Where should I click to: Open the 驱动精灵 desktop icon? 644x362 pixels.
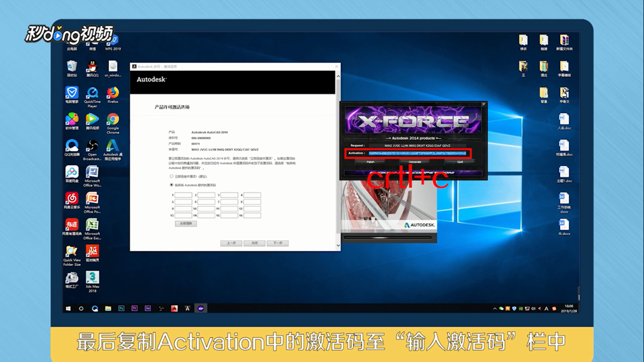point(92,253)
